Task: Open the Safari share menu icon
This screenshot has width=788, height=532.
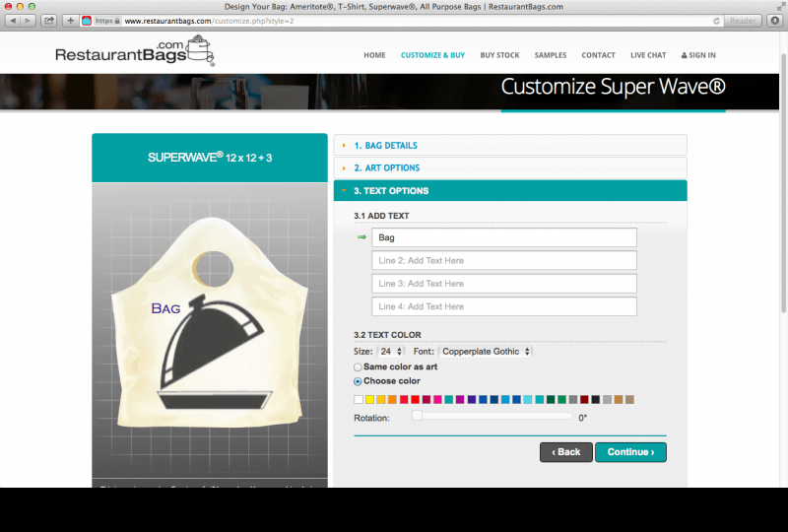Action: tap(48, 21)
